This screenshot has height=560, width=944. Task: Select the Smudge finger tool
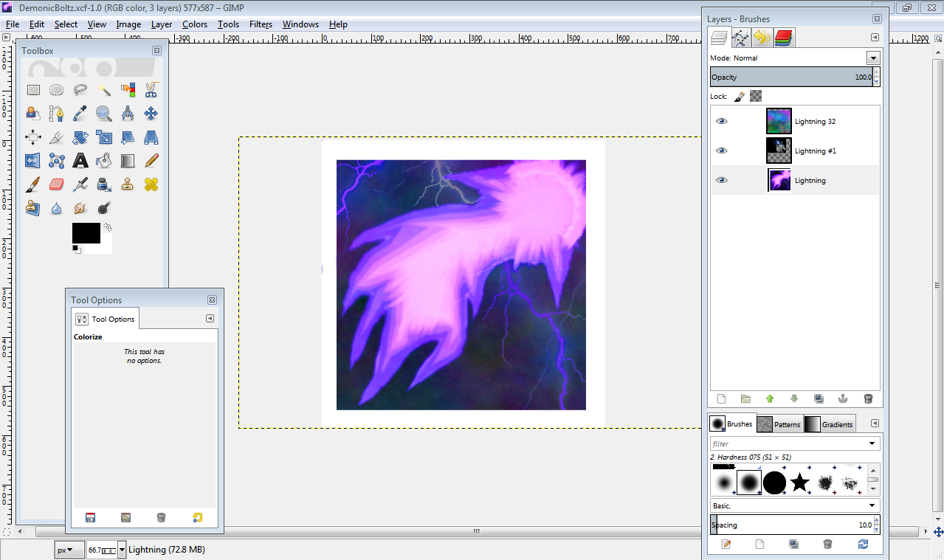point(80,208)
